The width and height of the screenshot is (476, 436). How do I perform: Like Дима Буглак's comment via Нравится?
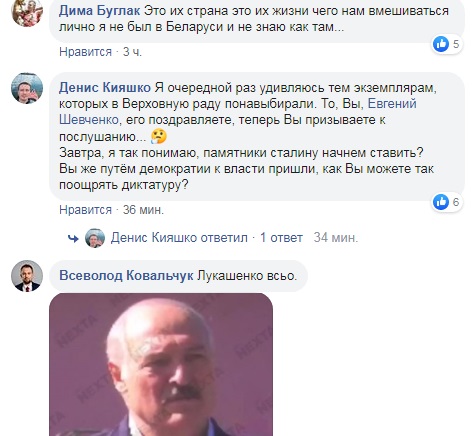coord(85,52)
